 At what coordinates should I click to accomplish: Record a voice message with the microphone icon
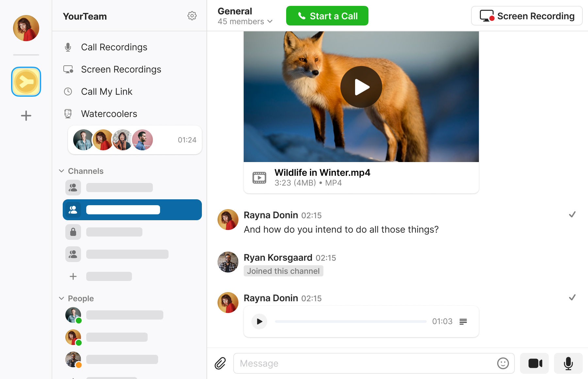(568, 363)
